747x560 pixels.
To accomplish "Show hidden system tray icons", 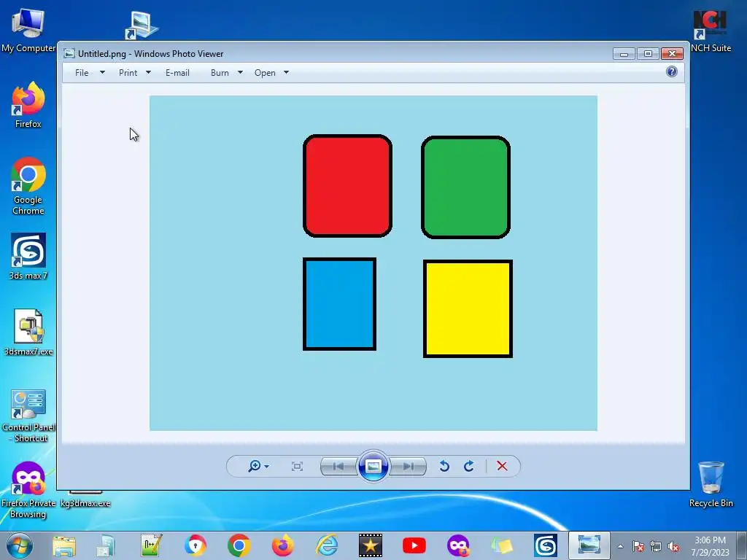I will 620,546.
